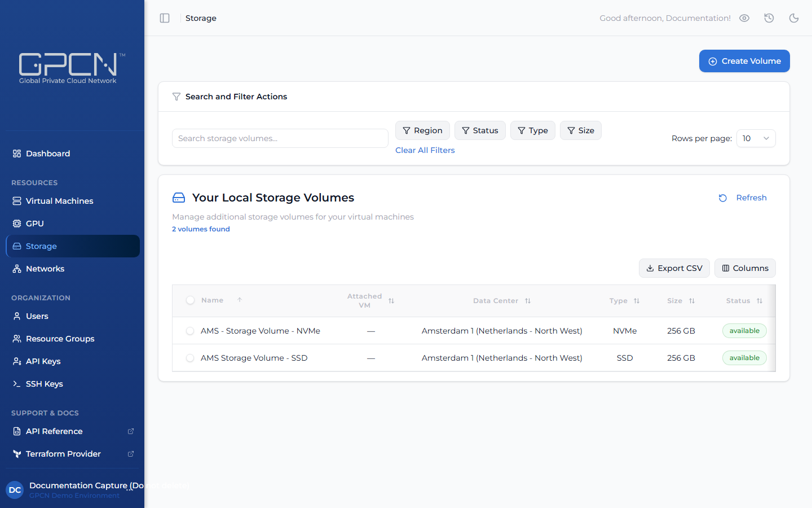Click the SSD type cell
The width and height of the screenshot is (812, 508).
[x=625, y=358]
